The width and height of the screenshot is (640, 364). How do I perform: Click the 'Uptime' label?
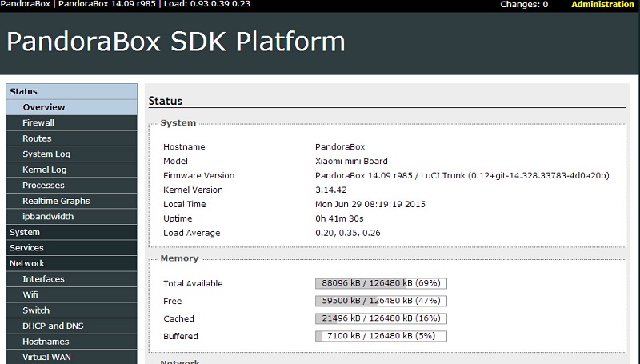pos(178,218)
